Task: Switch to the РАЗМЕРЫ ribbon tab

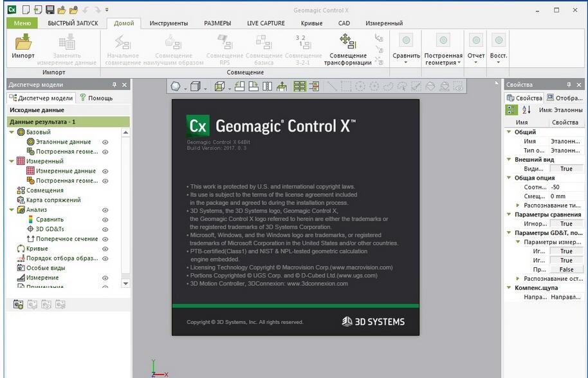Action: tap(217, 23)
